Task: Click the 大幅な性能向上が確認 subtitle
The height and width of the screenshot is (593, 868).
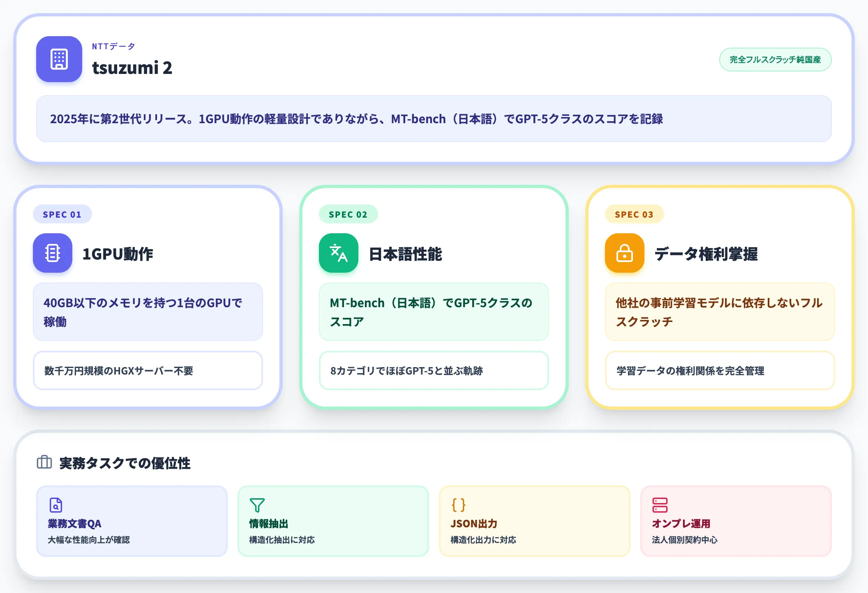Action: pos(89,540)
